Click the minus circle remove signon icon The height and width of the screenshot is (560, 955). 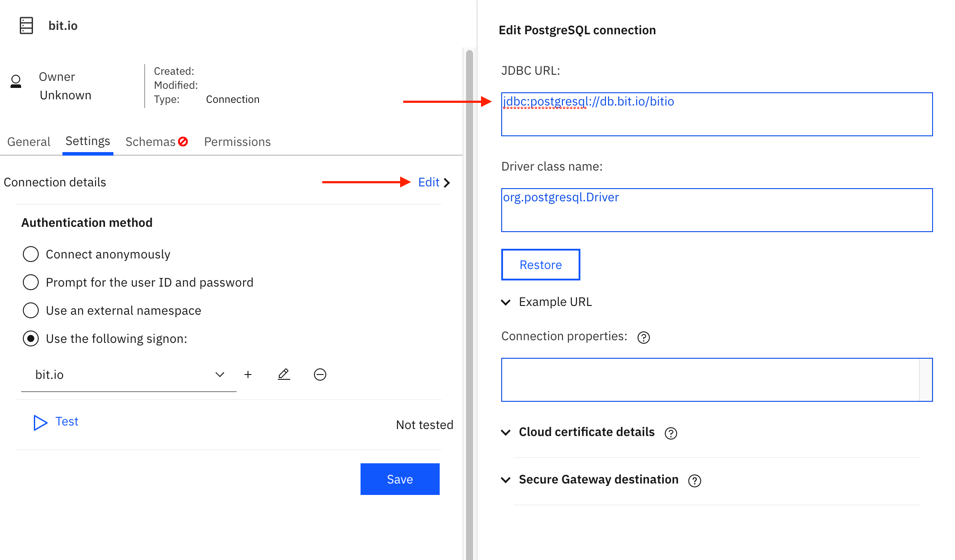coord(320,375)
